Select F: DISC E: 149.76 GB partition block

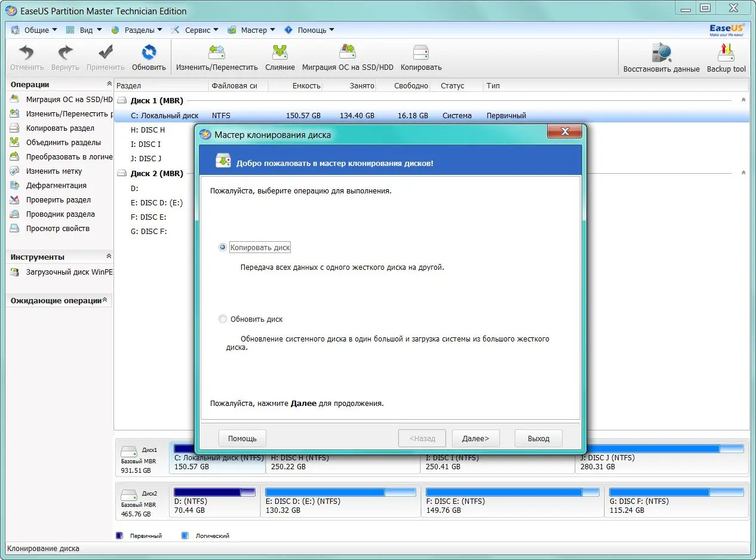512,501
